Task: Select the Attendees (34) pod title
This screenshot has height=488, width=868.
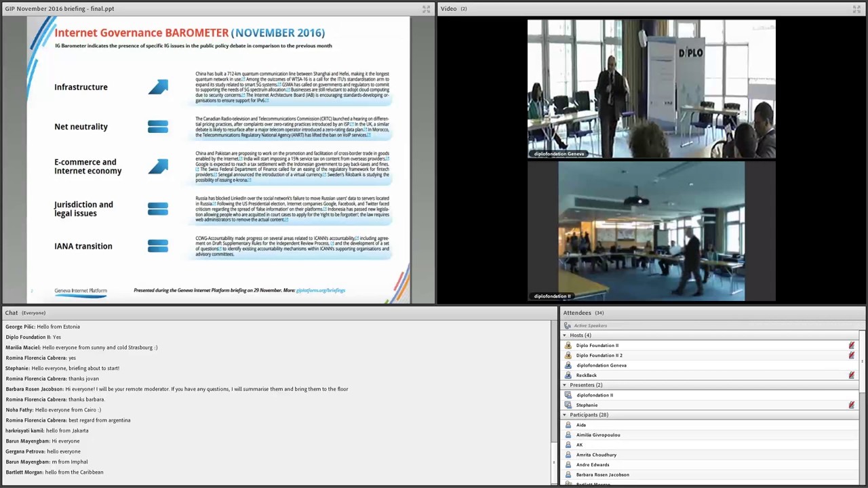Action: coord(583,312)
